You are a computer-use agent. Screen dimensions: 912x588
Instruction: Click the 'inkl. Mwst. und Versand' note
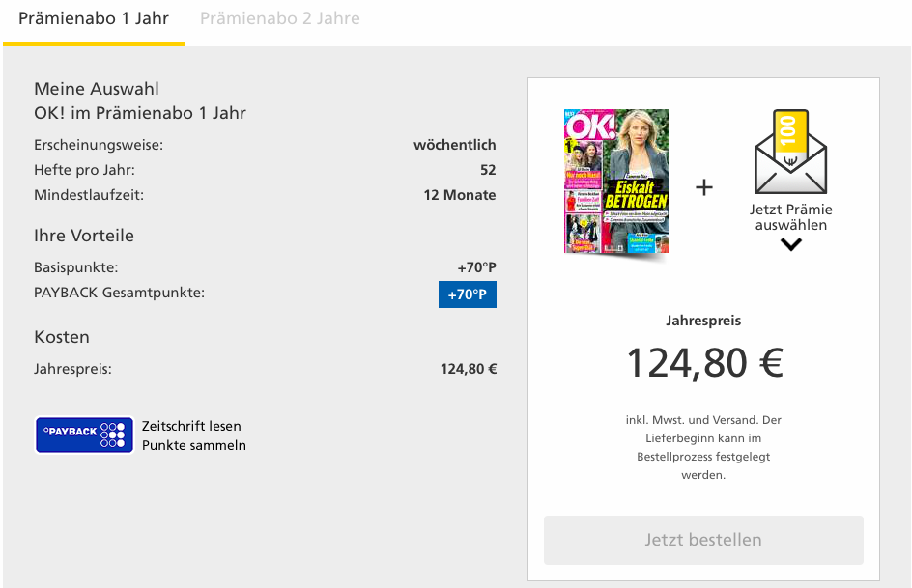pyautogui.click(x=703, y=447)
